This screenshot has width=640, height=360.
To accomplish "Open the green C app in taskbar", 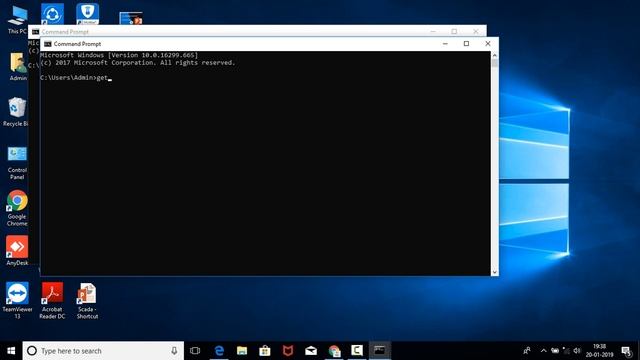I will [x=357, y=351].
